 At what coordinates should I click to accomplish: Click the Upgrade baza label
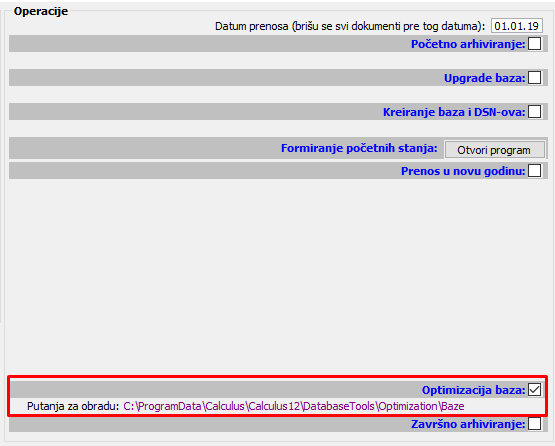coord(485,78)
